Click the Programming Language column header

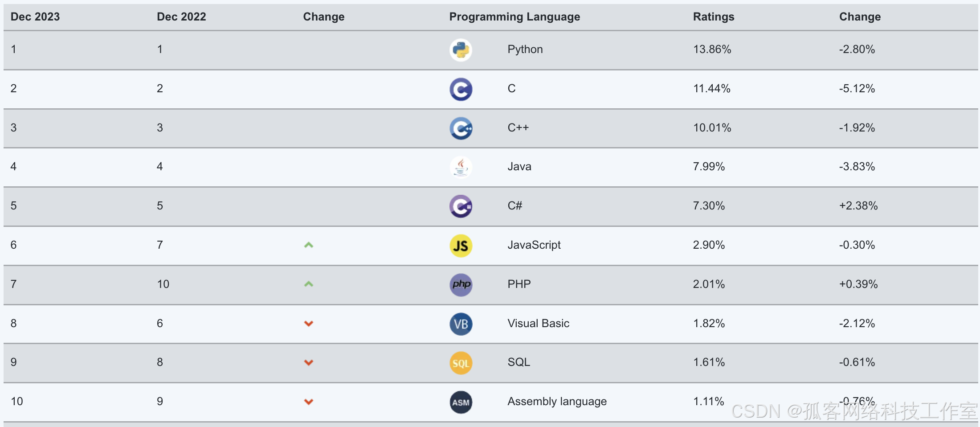coord(514,17)
